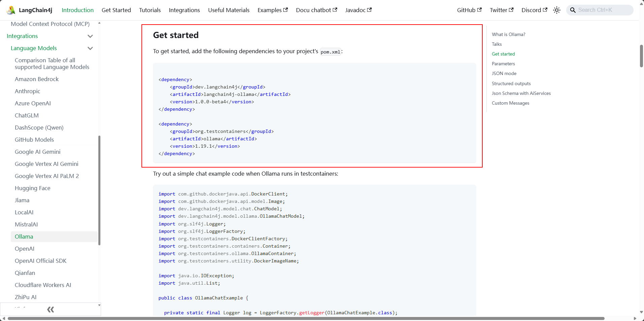The image size is (644, 321).
Task: Open Model Context Protocol (MCP) page
Action: (x=50, y=24)
